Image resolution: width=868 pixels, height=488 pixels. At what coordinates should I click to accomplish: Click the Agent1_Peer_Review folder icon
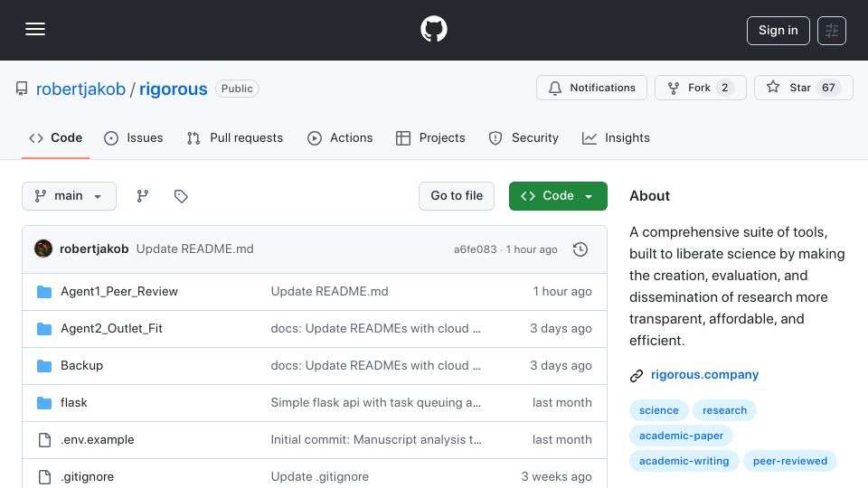44,292
